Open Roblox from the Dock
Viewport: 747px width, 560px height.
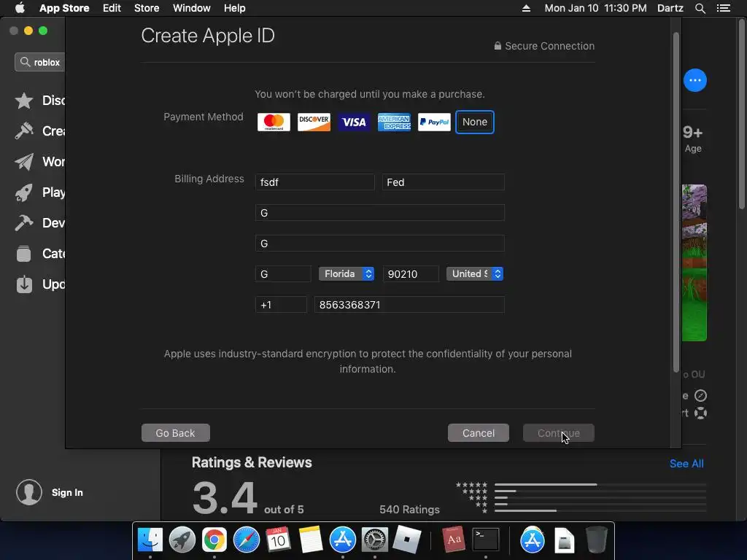[407, 540]
